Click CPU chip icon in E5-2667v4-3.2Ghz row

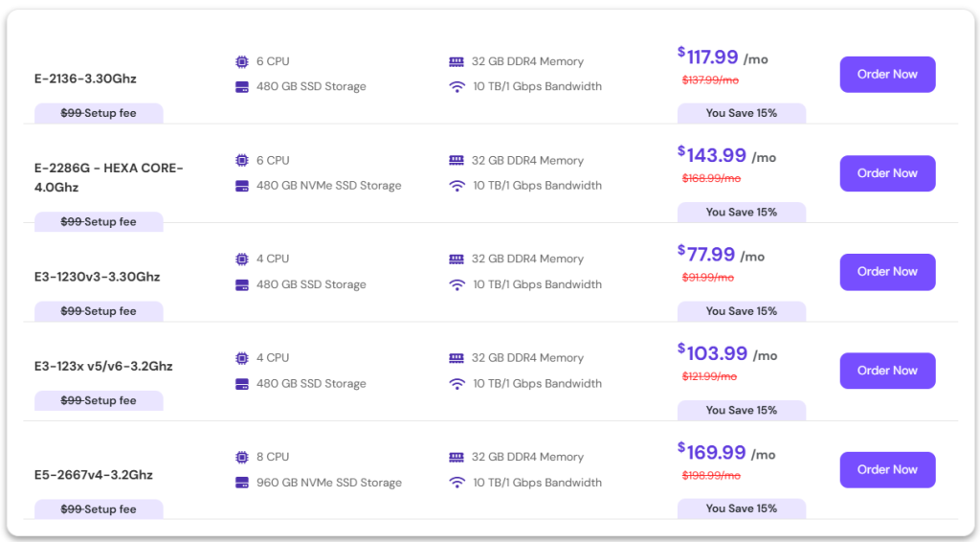pyautogui.click(x=242, y=457)
